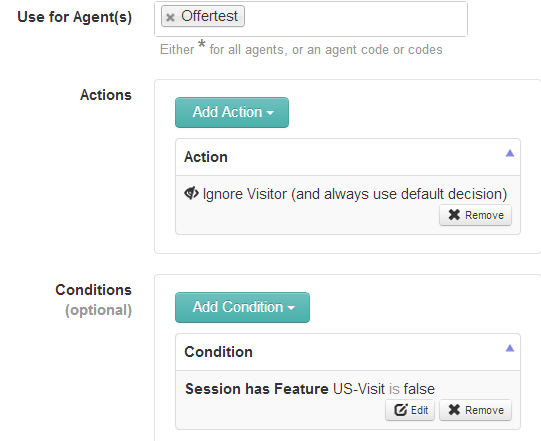Image resolution: width=541 pixels, height=441 pixels.
Task: Click the Ignore Visitor action text
Action: click(355, 194)
